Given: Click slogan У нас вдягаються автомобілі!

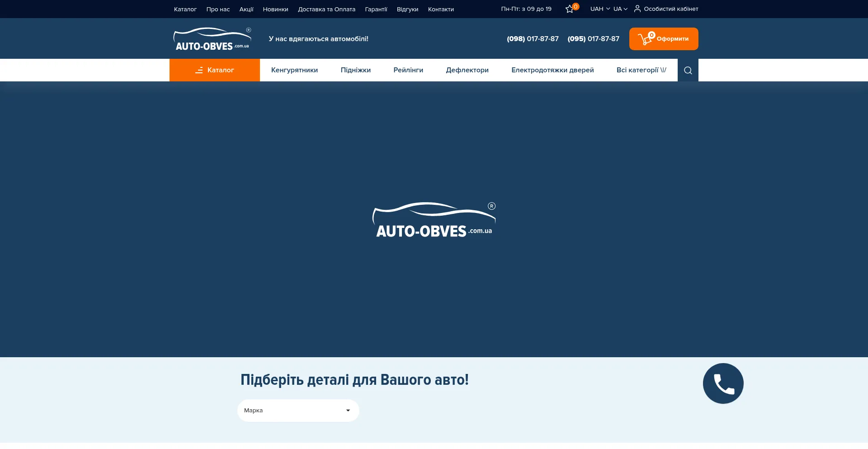Looking at the screenshot, I should pyautogui.click(x=318, y=39).
